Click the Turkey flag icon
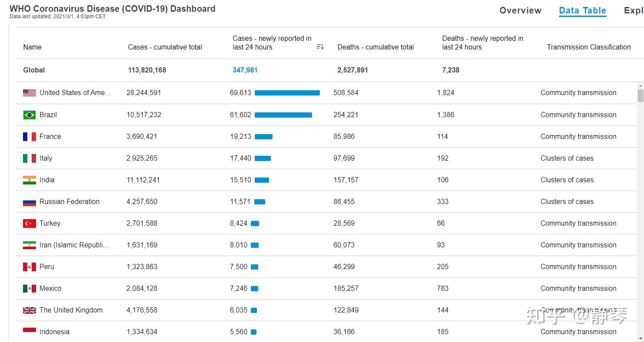Viewport: 644px width, 342px height. [30, 224]
